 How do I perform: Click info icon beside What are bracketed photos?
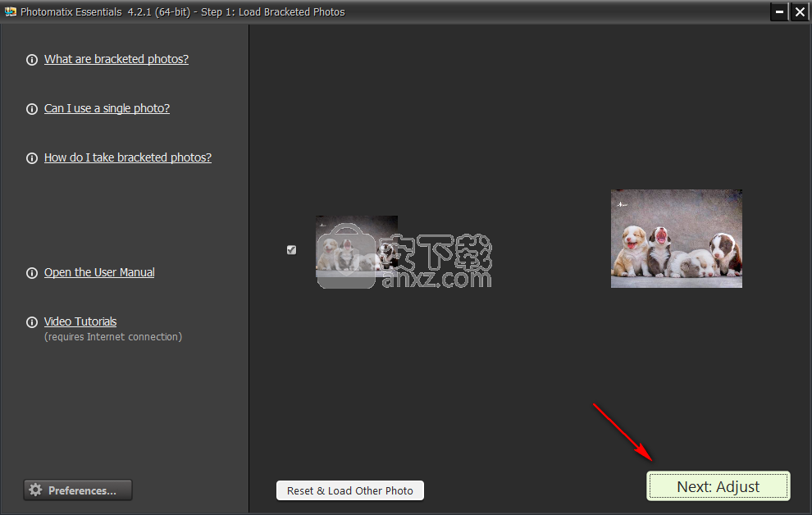[x=32, y=60]
